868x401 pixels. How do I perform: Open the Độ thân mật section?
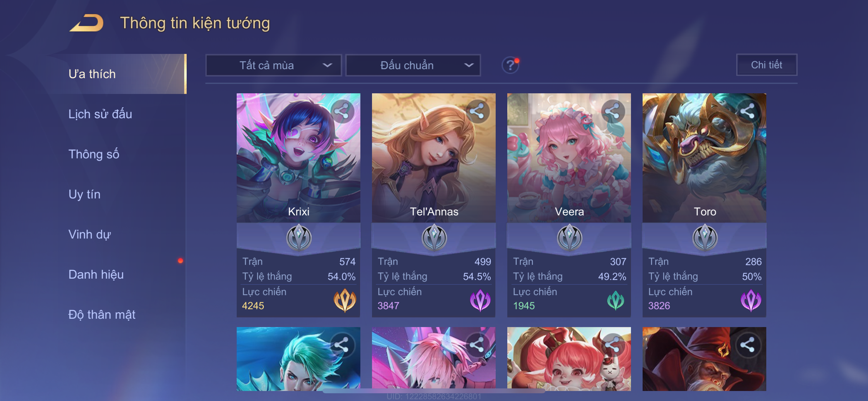[102, 314]
